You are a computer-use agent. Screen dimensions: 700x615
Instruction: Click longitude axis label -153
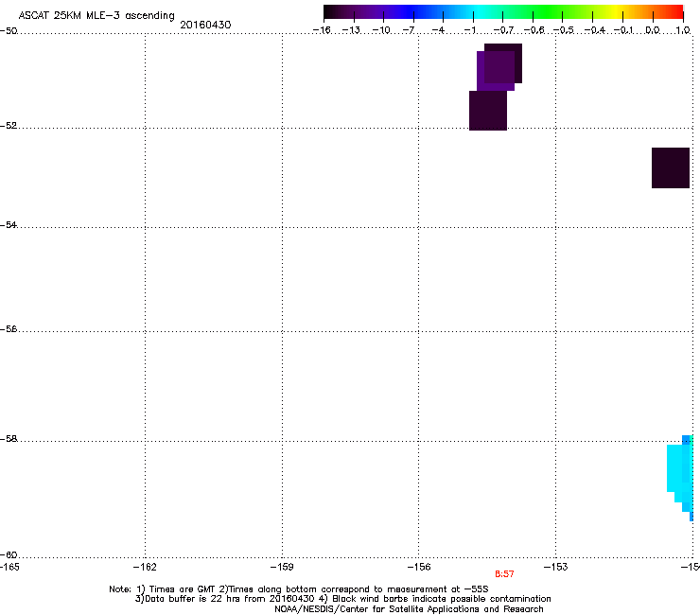pyautogui.click(x=556, y=567)
